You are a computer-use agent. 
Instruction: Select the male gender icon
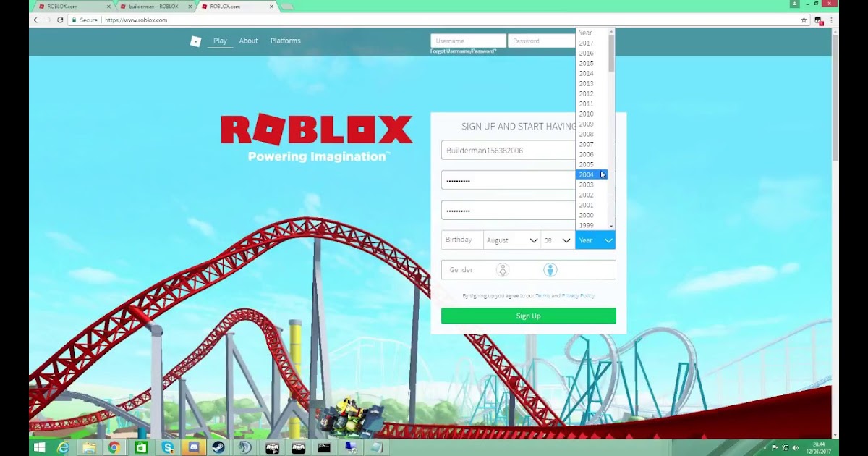click(550, 270)
